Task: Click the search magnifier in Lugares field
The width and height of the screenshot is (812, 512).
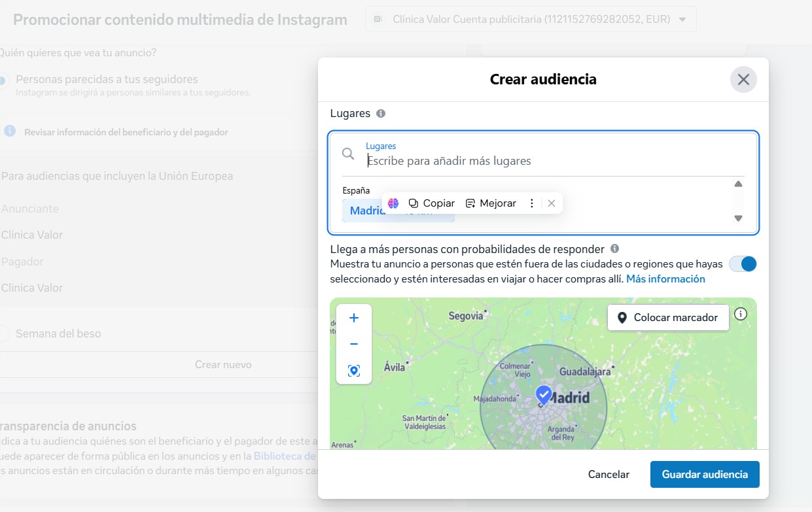Action: [349, 154]
